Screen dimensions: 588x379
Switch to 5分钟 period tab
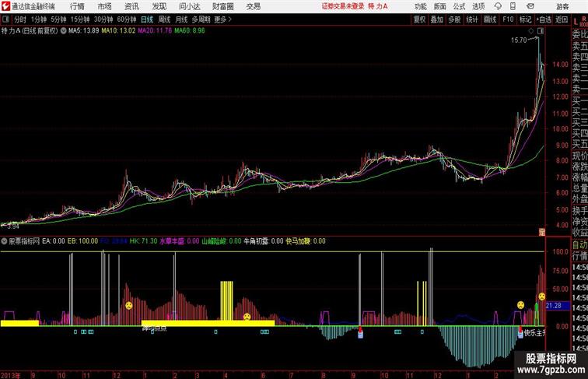coord(58,19)
